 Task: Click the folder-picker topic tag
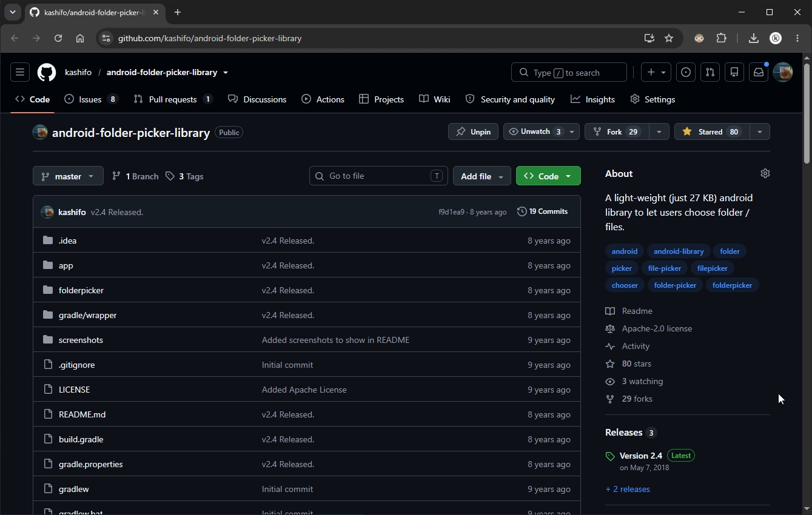[x=675, y=285]
